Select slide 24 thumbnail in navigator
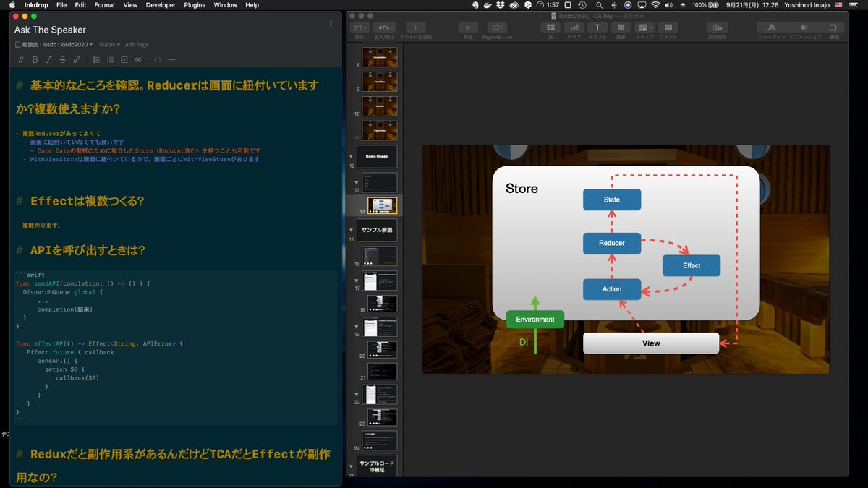868x488 pixels. click(x=379, y=440)
